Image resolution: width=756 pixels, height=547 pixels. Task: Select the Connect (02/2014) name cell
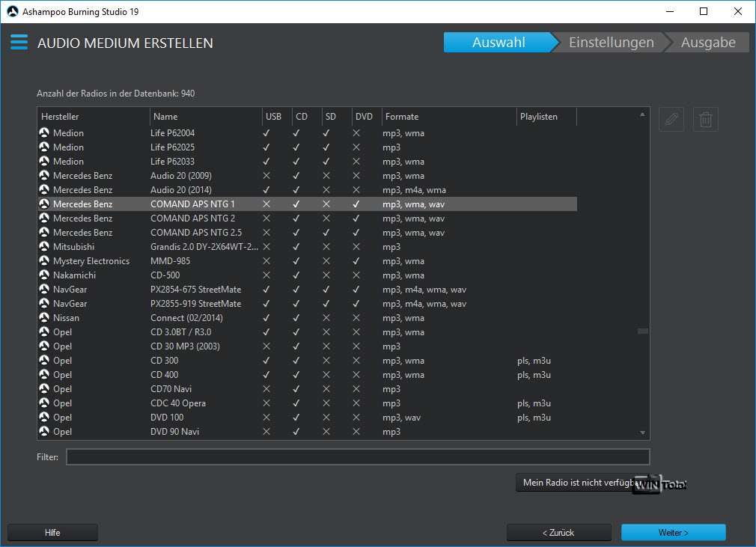coord(186,317)
